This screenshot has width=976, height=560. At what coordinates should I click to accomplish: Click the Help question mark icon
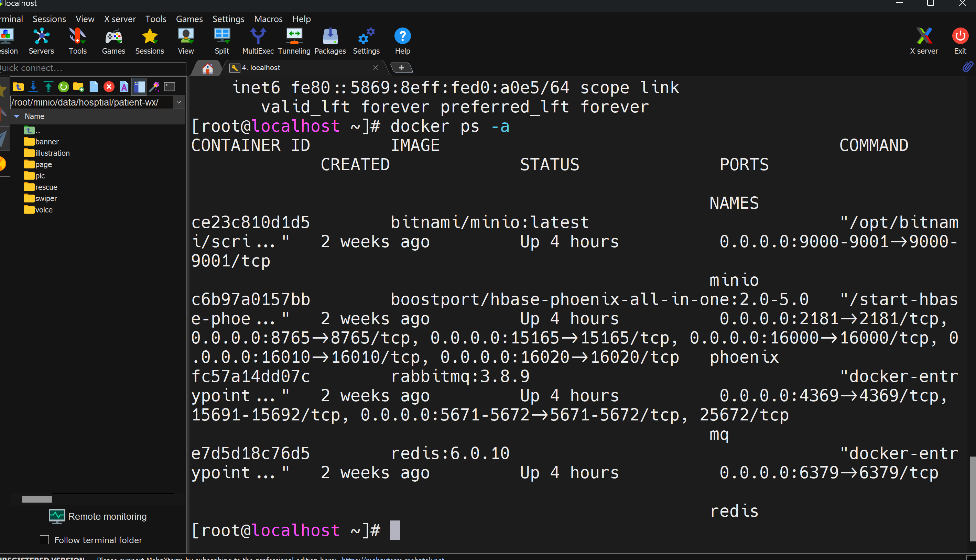pyautogui.click(x=402, y=41)
